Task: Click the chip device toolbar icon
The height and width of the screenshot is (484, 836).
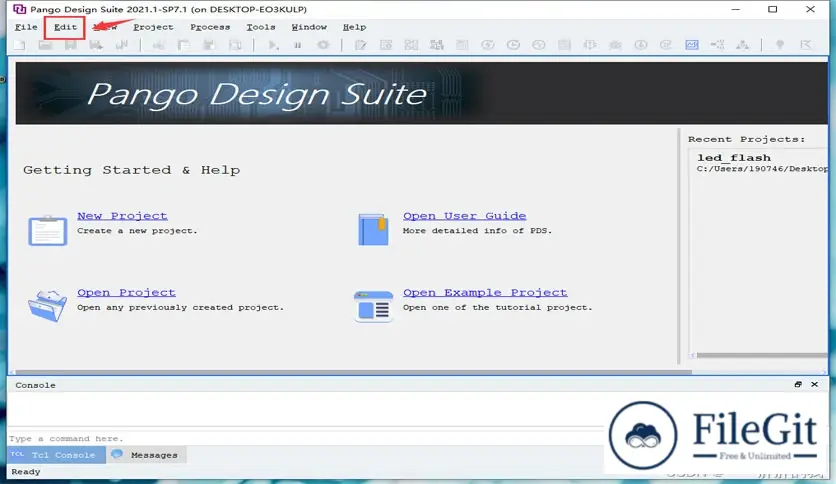Action: coord(590,45)
